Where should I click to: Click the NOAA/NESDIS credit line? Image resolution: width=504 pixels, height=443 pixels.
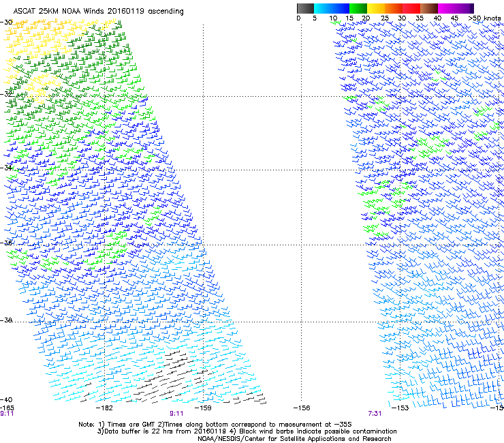pyautogui.click(x=294, y=439)
